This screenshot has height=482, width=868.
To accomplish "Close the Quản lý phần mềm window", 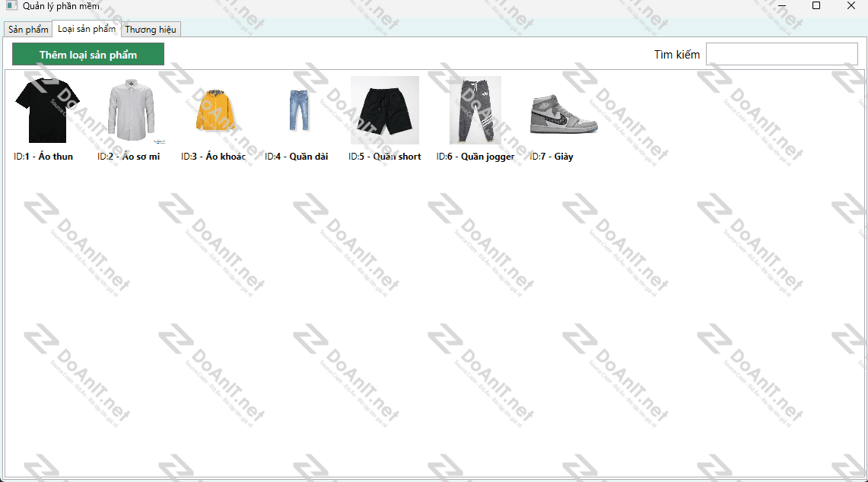I will click(851, 5).
